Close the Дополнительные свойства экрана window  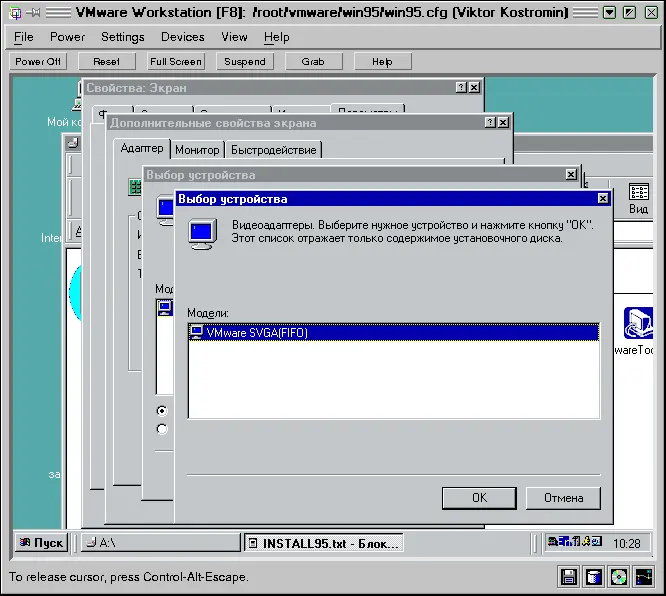tap(503, 123)
